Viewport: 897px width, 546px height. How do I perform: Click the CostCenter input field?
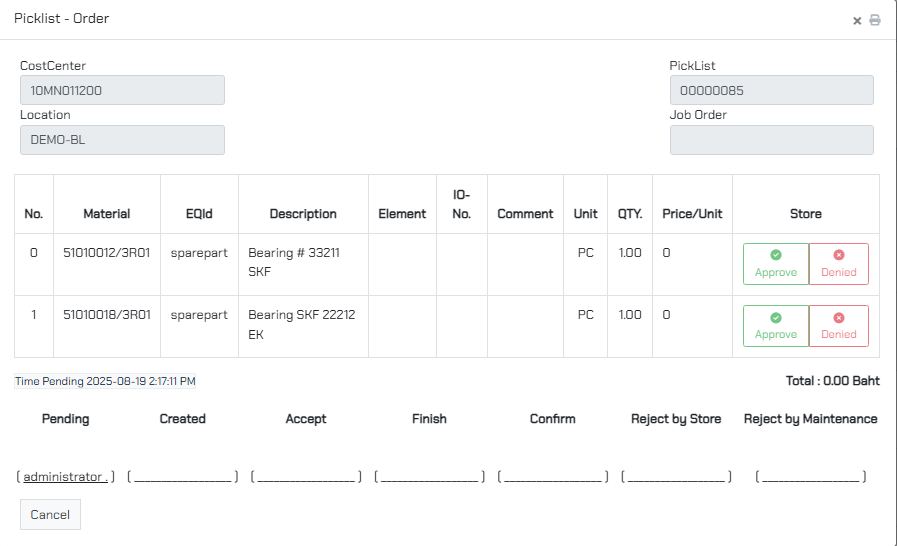pyautogui.click(x=122, y=90)
